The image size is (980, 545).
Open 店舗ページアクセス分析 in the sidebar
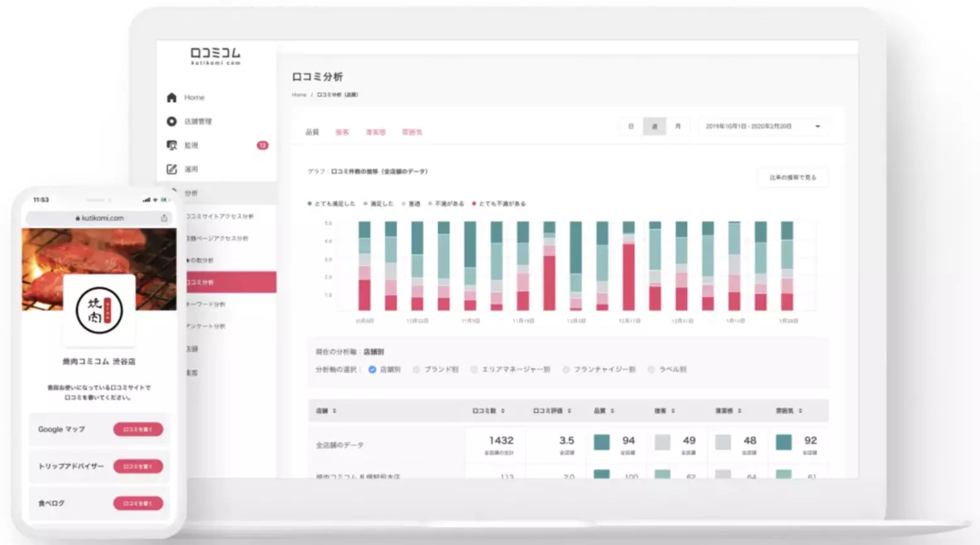point(217,239)
